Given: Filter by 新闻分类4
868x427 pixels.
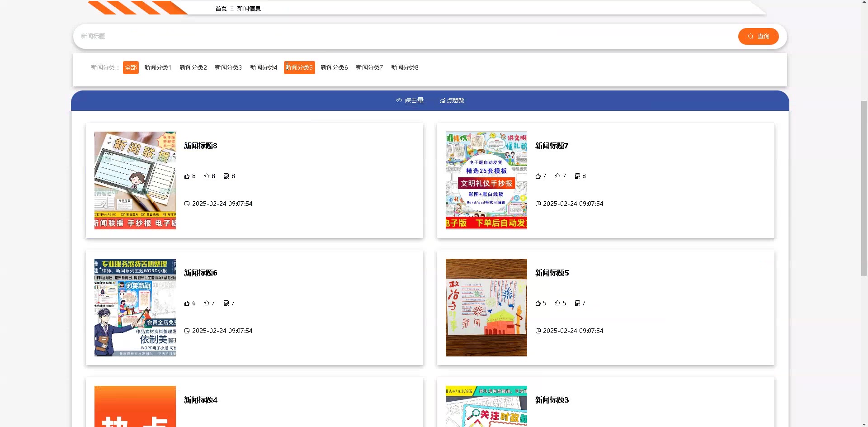Looking at the screenshot, I should [x=264, y=67].
